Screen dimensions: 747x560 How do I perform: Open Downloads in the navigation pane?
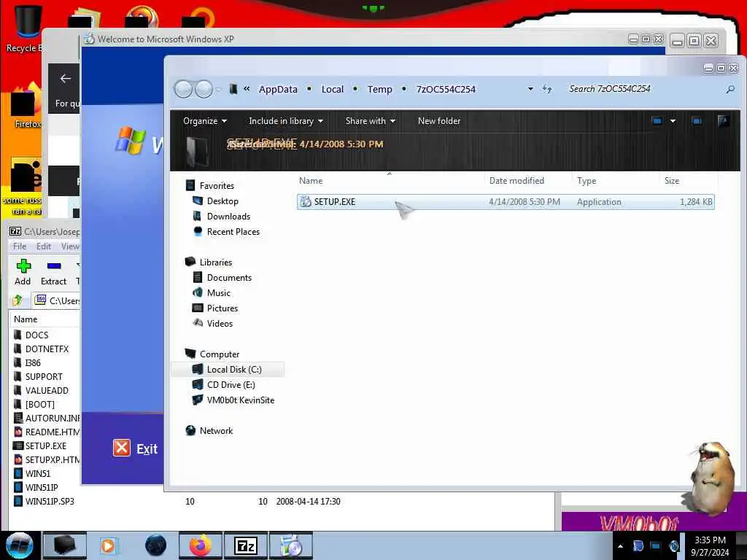tap(228, 216)
